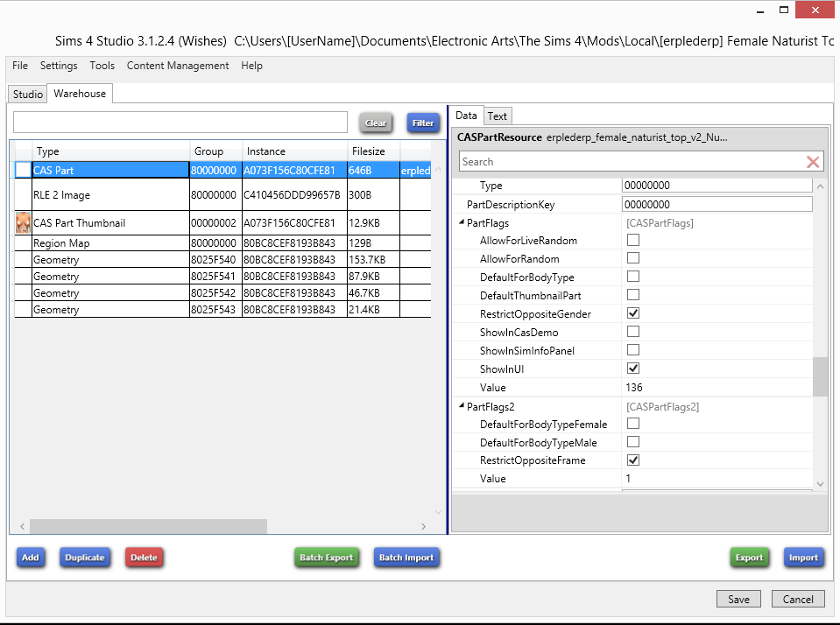Click the Batch Import button
Screen dimensions: 840x625
[x=406, y=558]
